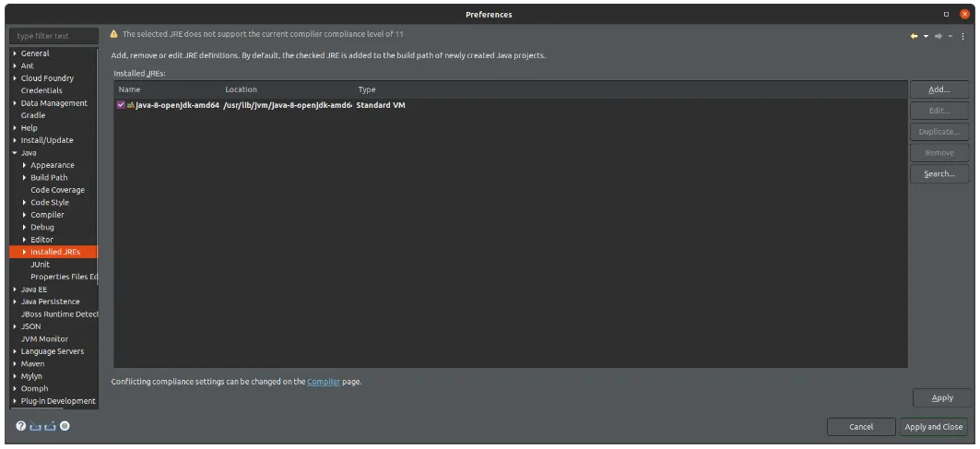Click the Export preferences icon

coord(50,426)
